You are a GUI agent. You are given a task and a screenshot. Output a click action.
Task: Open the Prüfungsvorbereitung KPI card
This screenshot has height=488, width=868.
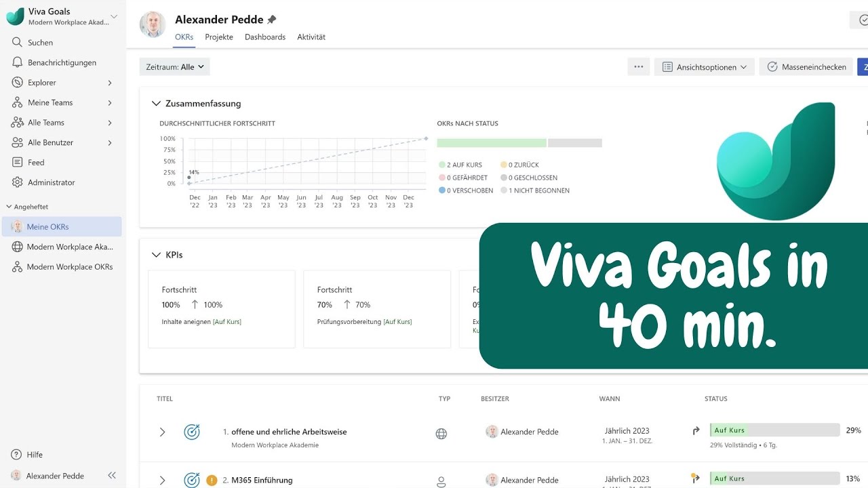377,309
